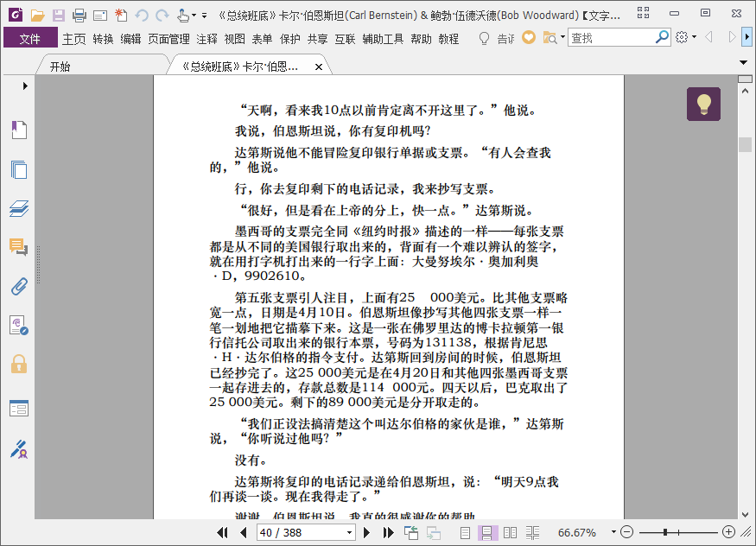Go to the first page

click(x=222, y=532)
